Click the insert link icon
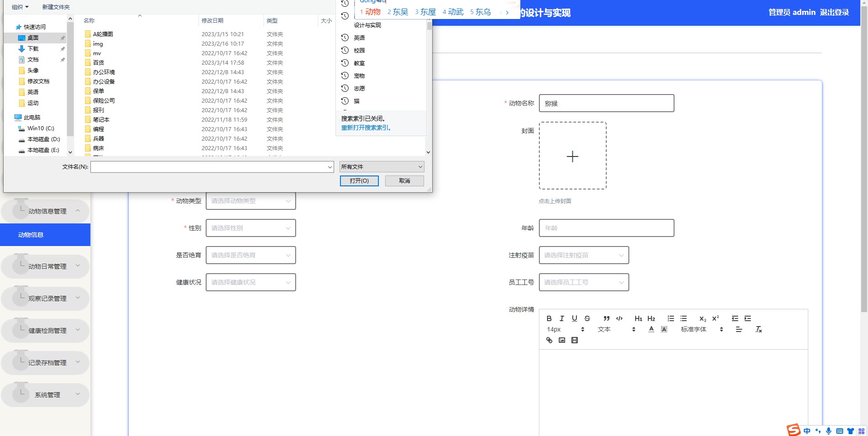The width and height of the screenshot is (868, 436). pyautogui.click(x=549, y=340)
